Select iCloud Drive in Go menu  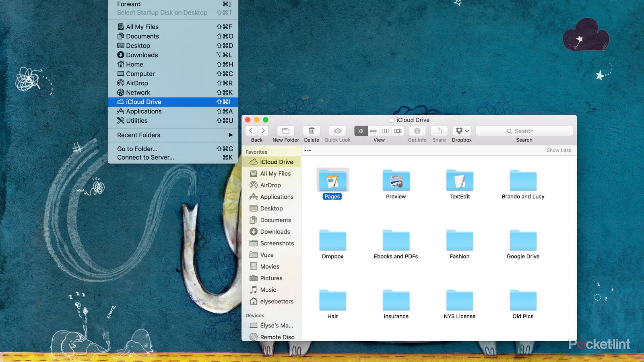click(173, 102)
